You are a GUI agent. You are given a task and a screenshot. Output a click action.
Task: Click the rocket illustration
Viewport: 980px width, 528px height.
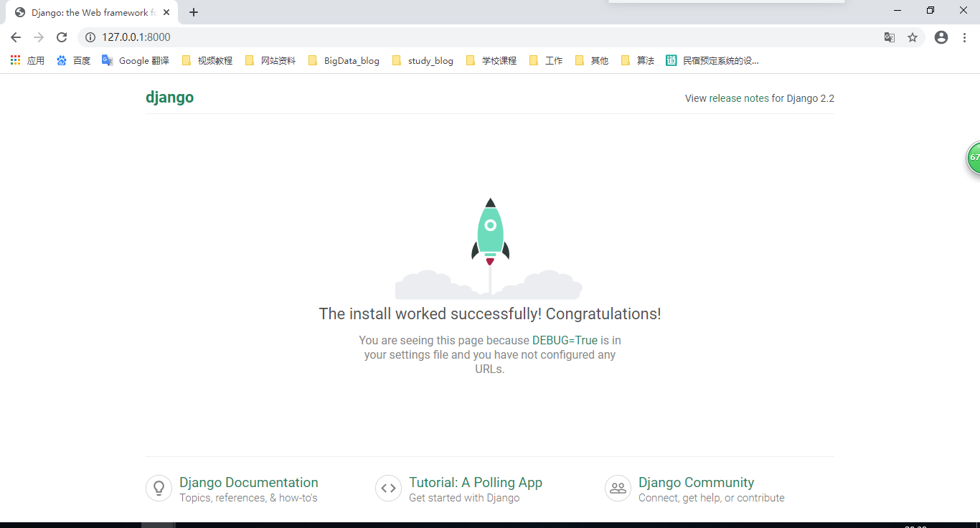[x=490, y=247]
